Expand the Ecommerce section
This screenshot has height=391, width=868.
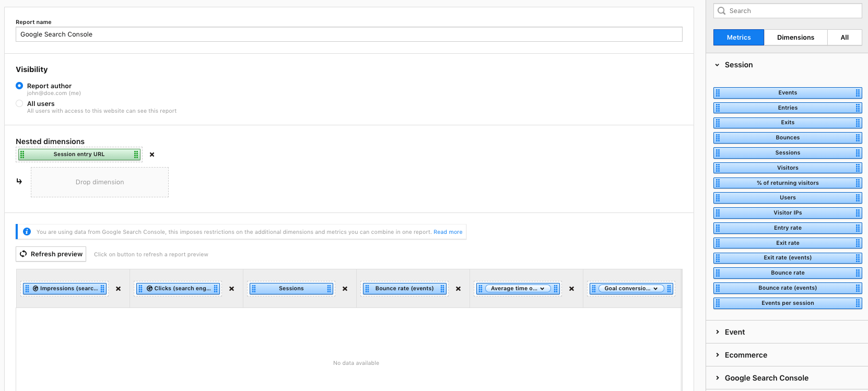[717, 355]
